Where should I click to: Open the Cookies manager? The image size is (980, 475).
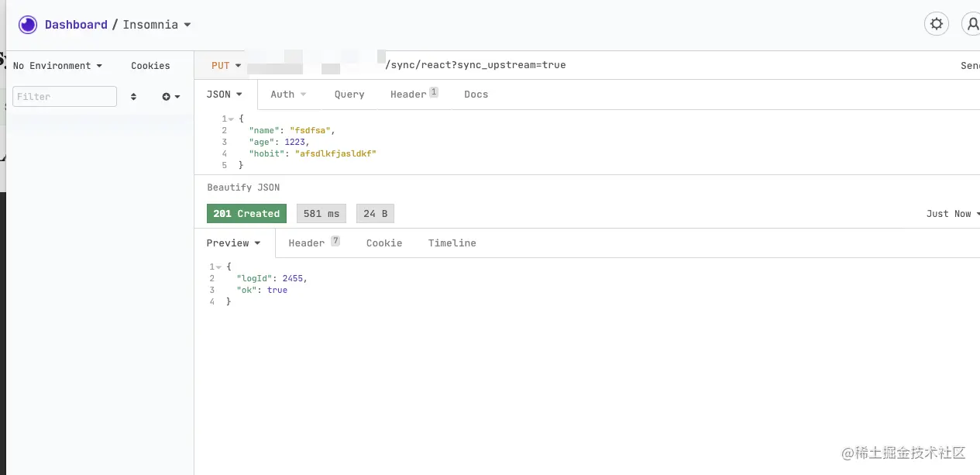pos(150,66)
